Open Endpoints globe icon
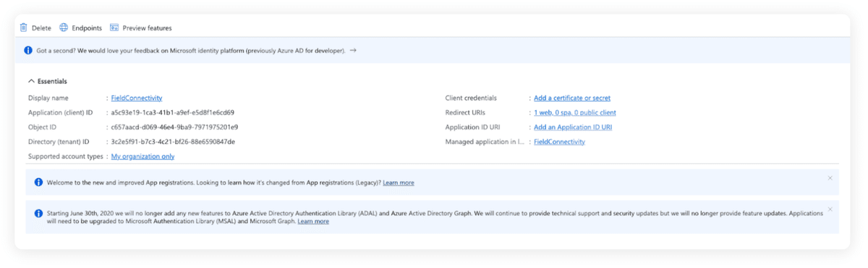Image resolution: width=868 pixels, height=268 pixels. (64, 28)
